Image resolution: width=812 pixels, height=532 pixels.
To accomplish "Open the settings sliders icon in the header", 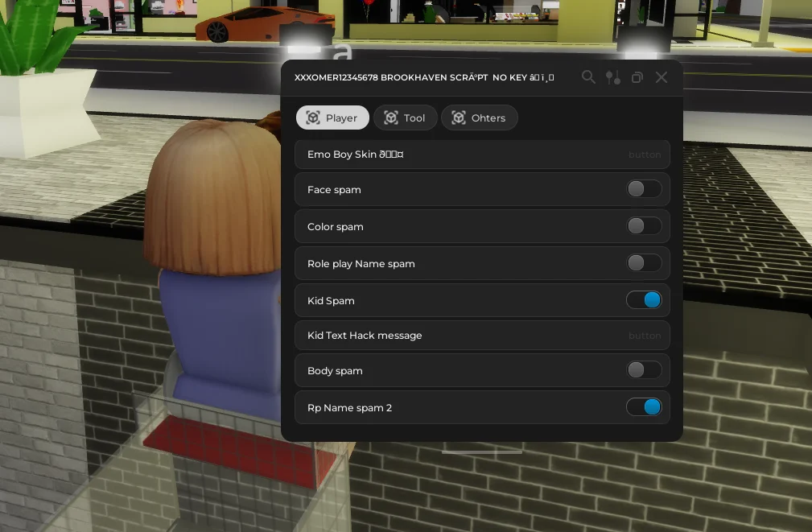I will (613, 77).
